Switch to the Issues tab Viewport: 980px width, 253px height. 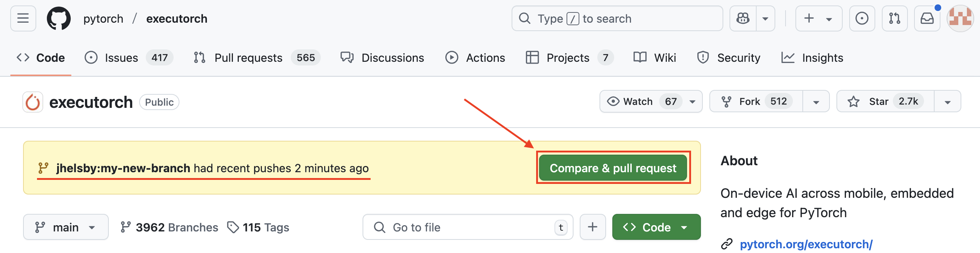click(x=121, y=58)
